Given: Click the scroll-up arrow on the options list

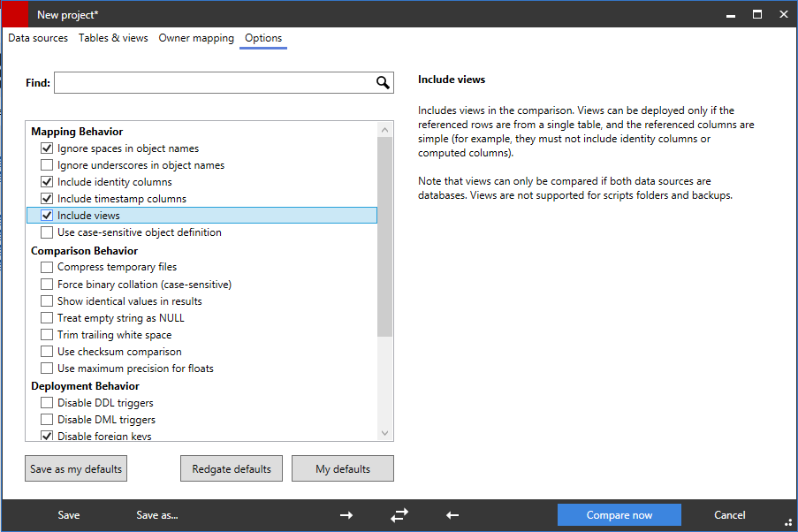Looking at the screenshot, I should point(384,128).
